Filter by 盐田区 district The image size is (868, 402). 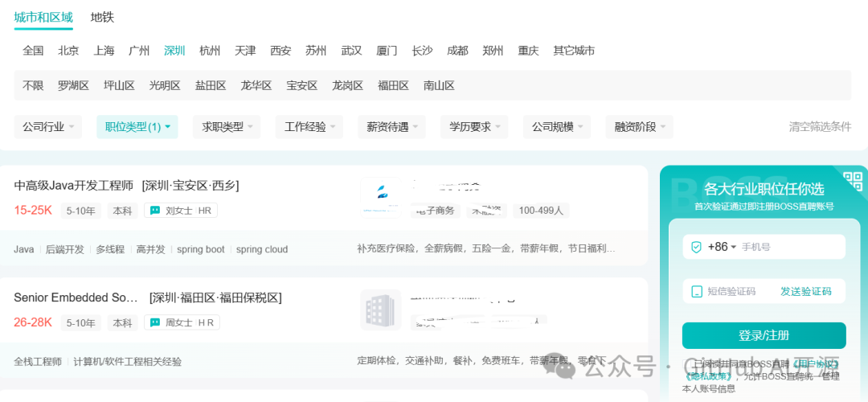coord(211,86)
